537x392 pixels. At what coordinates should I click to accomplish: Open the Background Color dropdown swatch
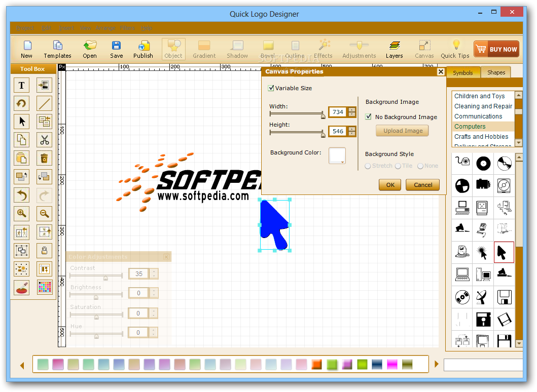click(x=337, y=155)
